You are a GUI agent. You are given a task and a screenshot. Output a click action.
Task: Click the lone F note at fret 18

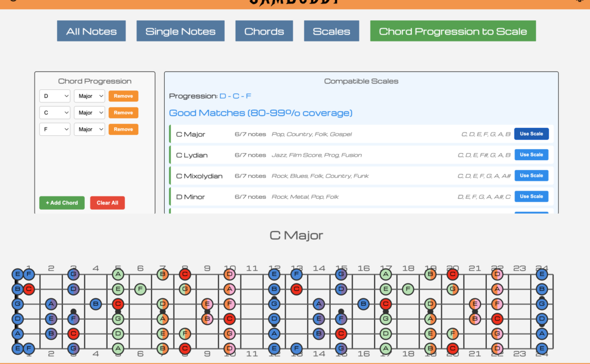(409, 289)
